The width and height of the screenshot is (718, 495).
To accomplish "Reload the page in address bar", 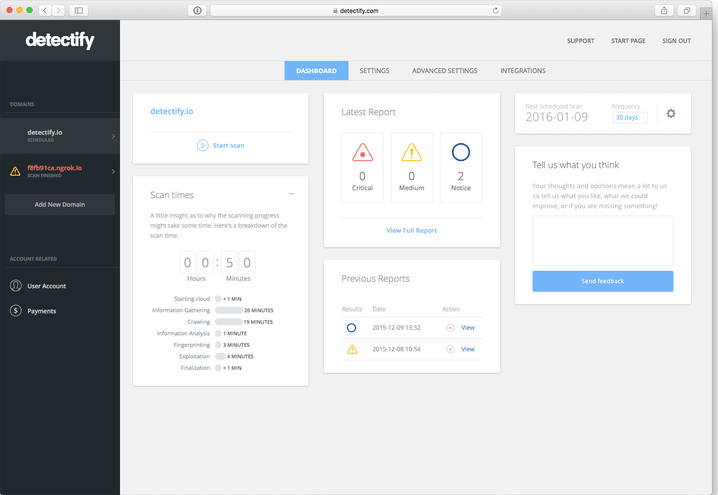I will click(495, 11).
